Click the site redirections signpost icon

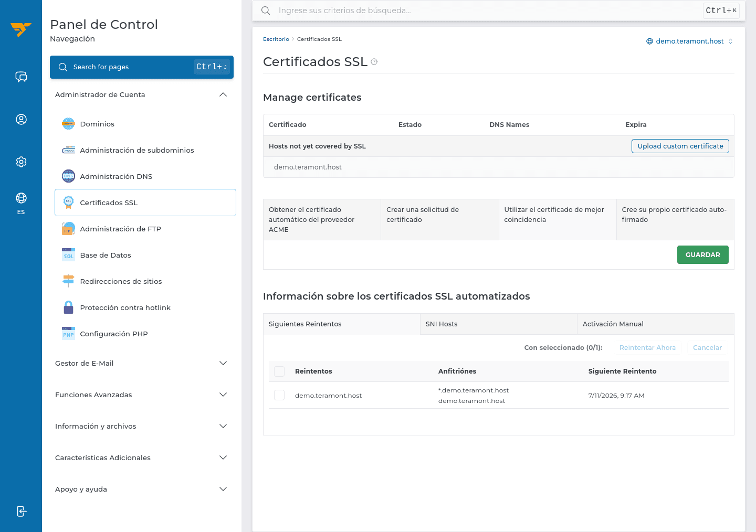click(68, 281)
